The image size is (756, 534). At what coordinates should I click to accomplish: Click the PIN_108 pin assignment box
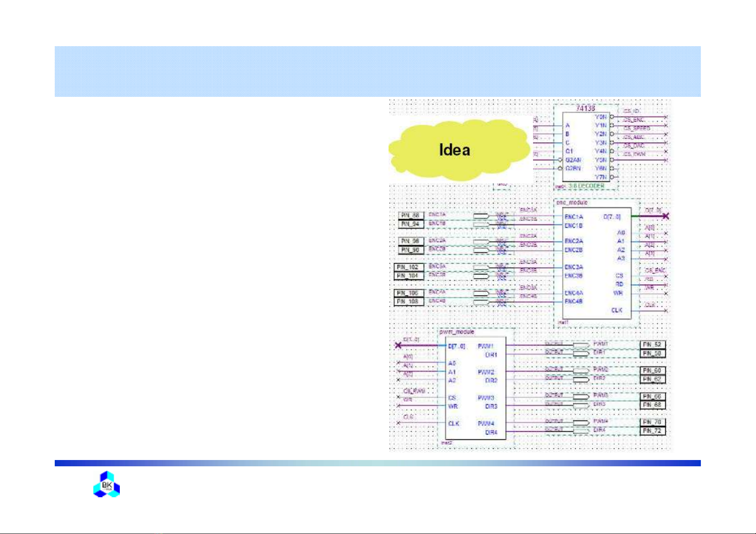point(409,302)
